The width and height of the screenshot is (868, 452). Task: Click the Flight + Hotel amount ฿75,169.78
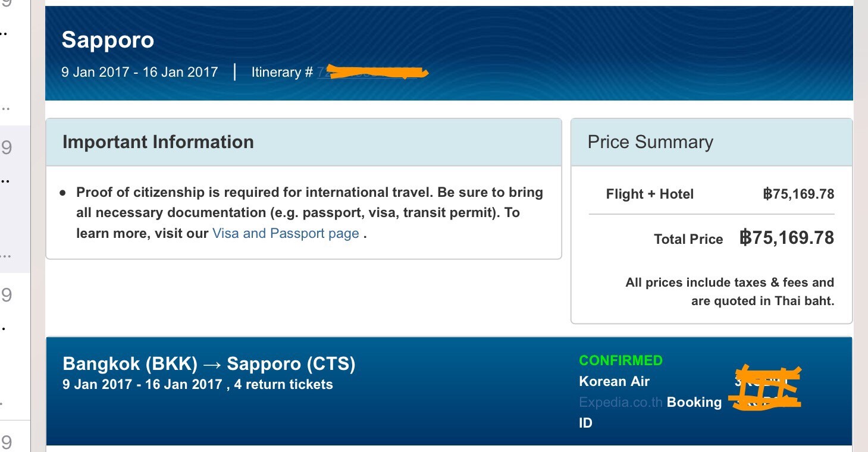click(x=798, y=194)
